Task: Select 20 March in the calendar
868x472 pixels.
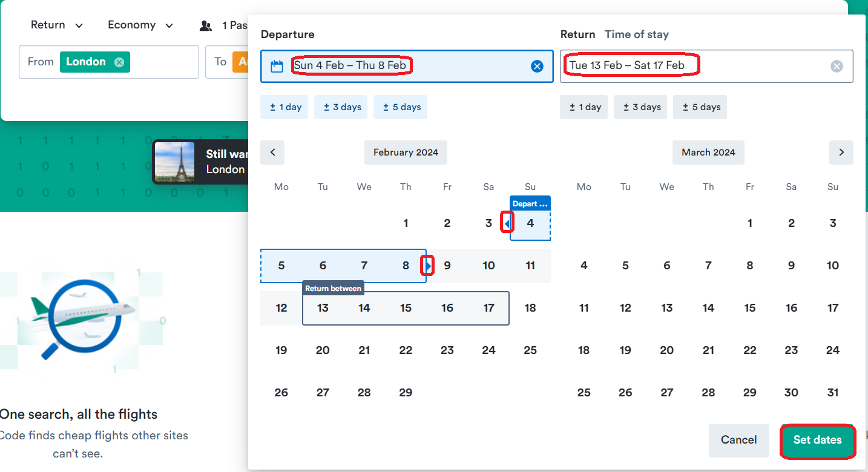Action: tap(666, 350)
